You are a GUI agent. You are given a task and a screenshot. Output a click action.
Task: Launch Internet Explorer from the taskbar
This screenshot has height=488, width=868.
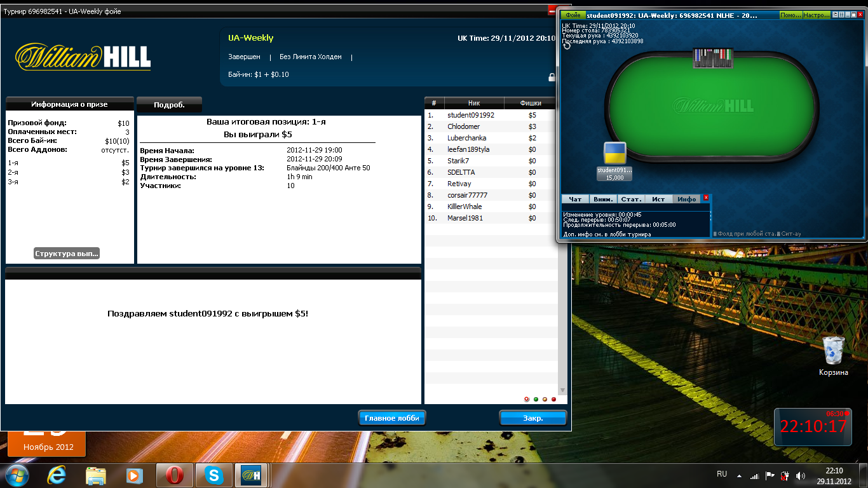(57, 475)
